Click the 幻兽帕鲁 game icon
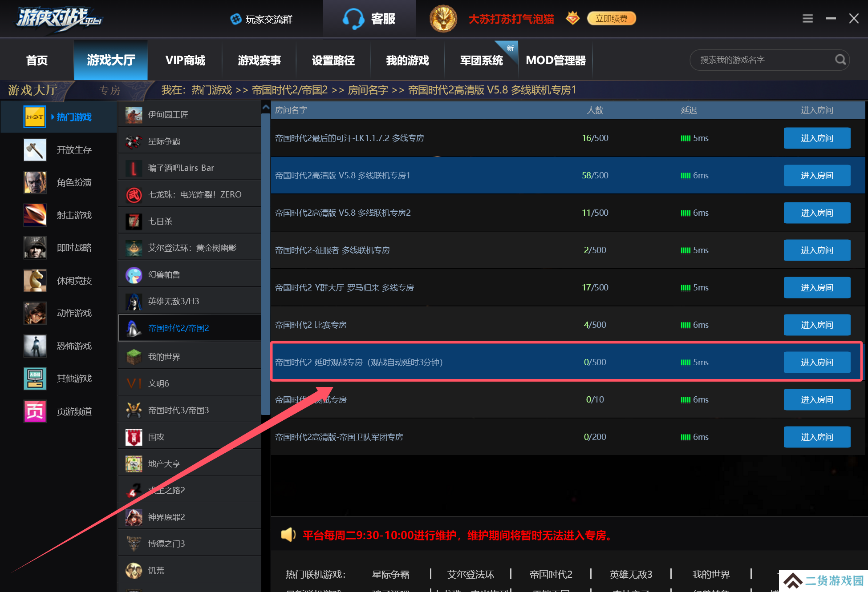868x592 pixels. (x=134, y=275)
